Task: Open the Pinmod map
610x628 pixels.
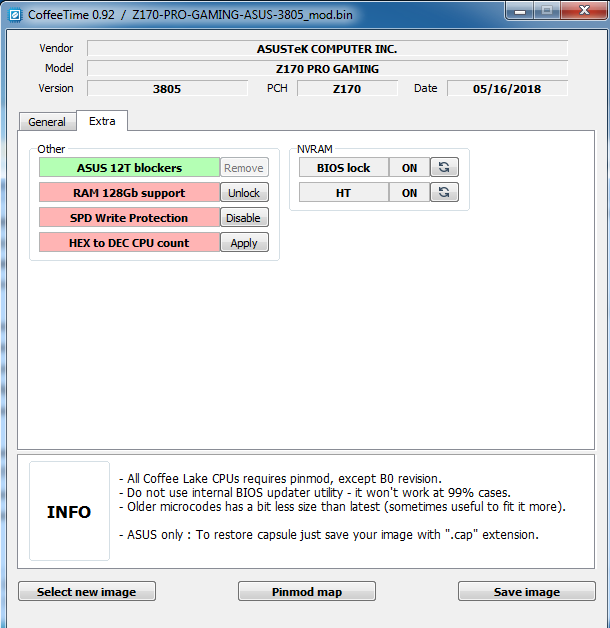Action: tap(307, 592)
